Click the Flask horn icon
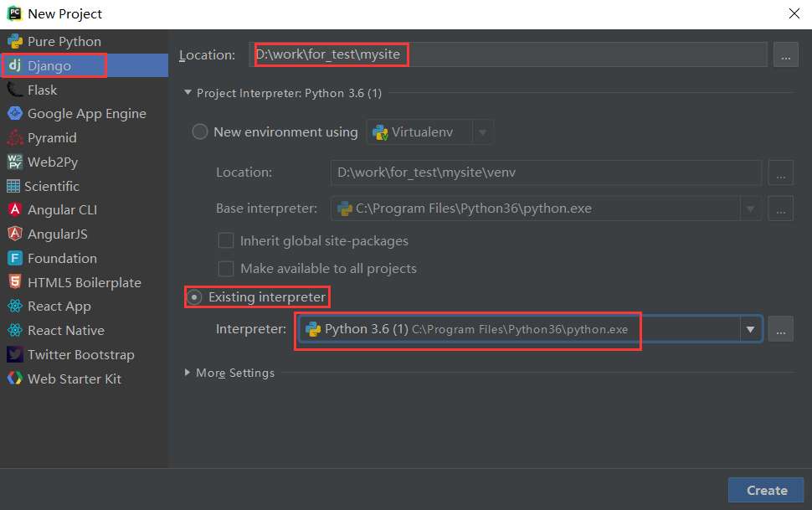This screenshot has height=510, width=812. pyautogui.click(x=15, y=90)
